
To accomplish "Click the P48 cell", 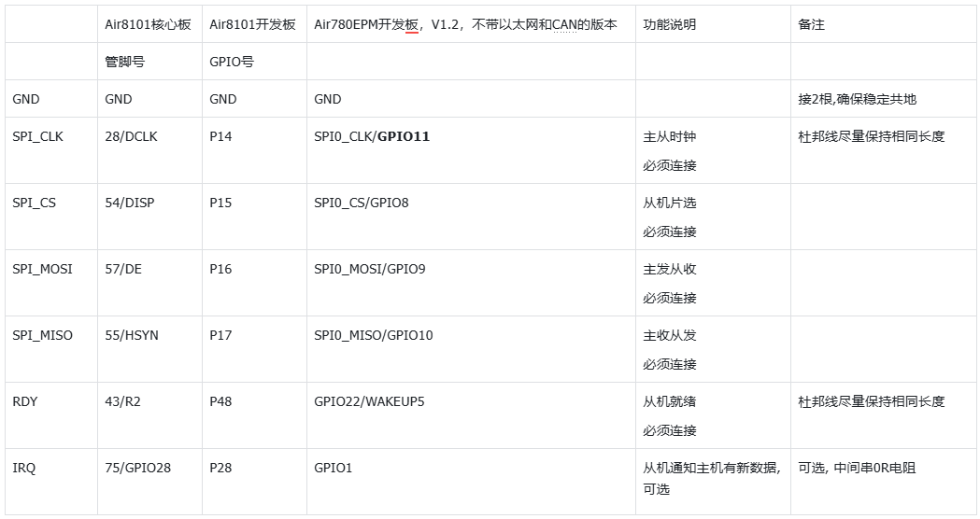I will 254,414.
